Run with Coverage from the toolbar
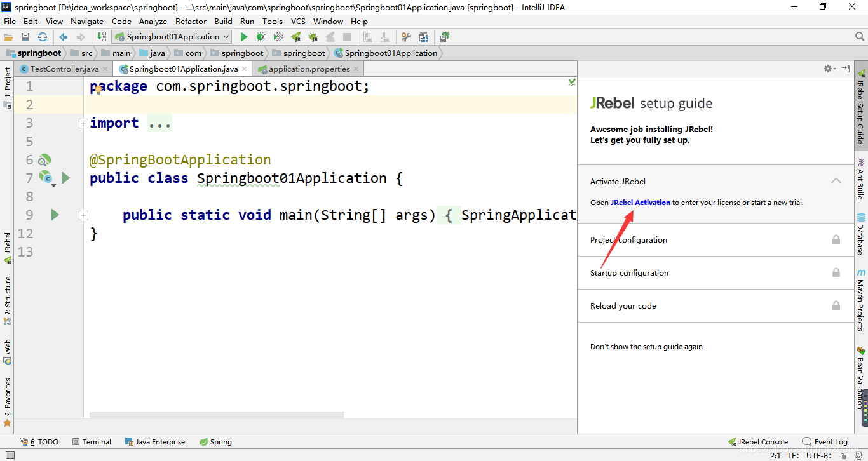The width and height of the screenshot is (868, 461). coord(278,37)
